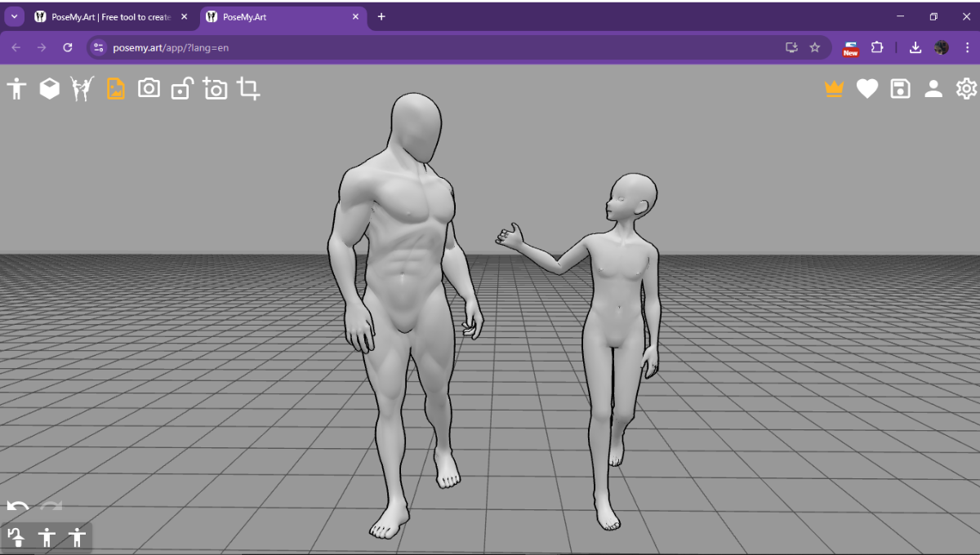Save the scene with the floppy disk icon
Image resolution: width=980 pixels, height=555 pixels.
(899, 88)
